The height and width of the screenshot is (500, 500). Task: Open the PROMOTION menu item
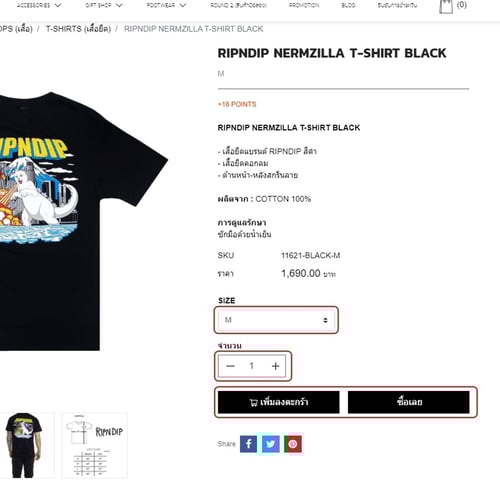tap(304, 5)
